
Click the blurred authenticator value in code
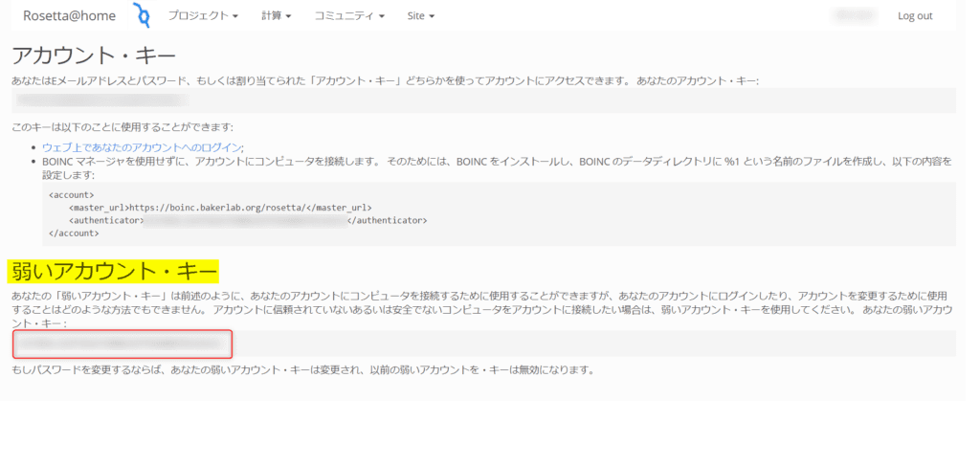pos(244,220)
